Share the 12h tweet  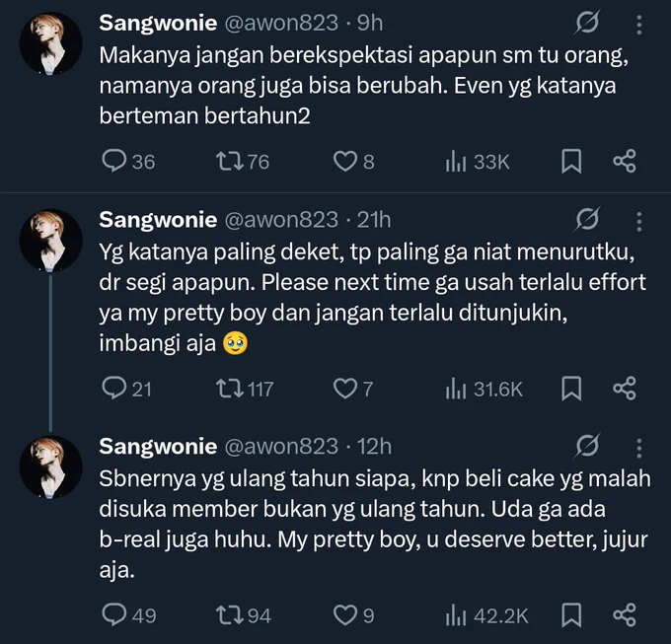point(625,614)
